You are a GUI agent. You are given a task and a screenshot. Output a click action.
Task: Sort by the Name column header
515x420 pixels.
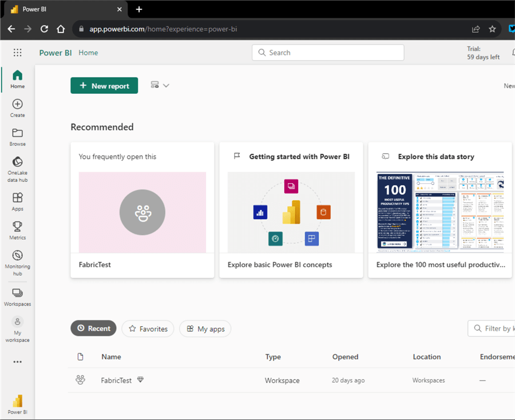(111, 357)
